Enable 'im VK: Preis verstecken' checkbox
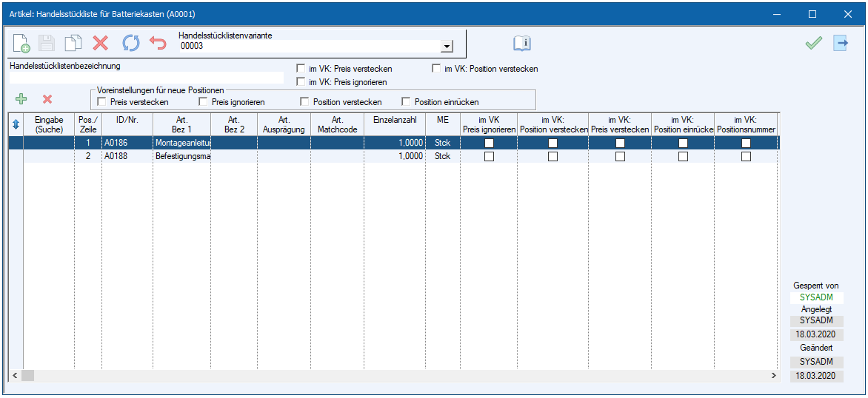The height and width of the screenshot is (398, 868). (301, 69)
